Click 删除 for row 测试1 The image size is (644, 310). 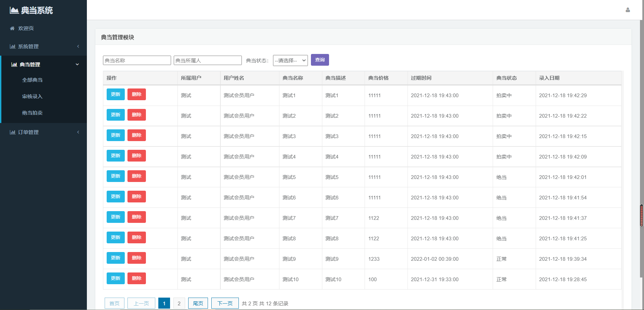click(x=137, y=95)
